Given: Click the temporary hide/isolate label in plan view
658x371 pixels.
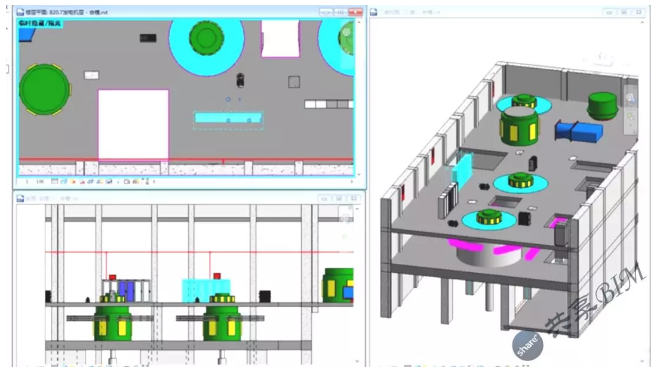Looking at the screenshot, I should tap(40, 24).
